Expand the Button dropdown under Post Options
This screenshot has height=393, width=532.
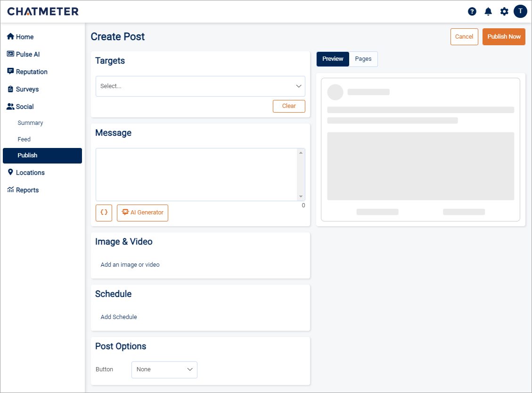coord(164,369)
